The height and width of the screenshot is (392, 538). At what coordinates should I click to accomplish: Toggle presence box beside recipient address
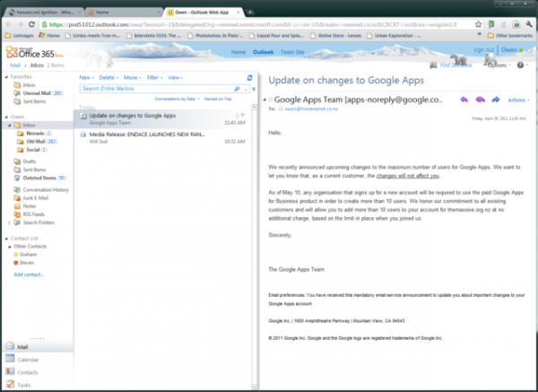[x=281, y=109]
